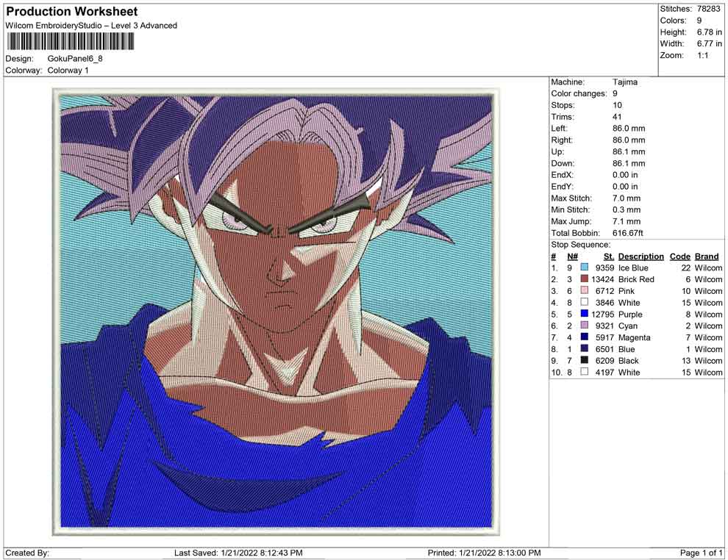
Task: Click the Up value '86.1 mm'
Action: [x=629, y=151]
